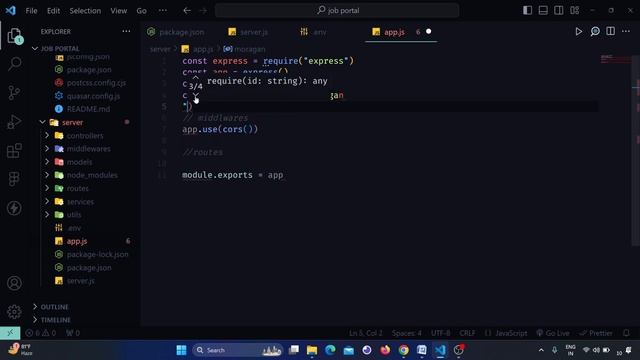Click UTF-8 encoding in status bar
Image resolution: width=640 pixels, height=360 pixels.
click(440, 333)
